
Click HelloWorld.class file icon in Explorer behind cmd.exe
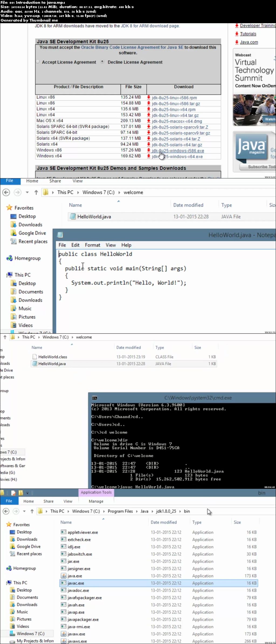pyautogui.click(x=34, y=357)
